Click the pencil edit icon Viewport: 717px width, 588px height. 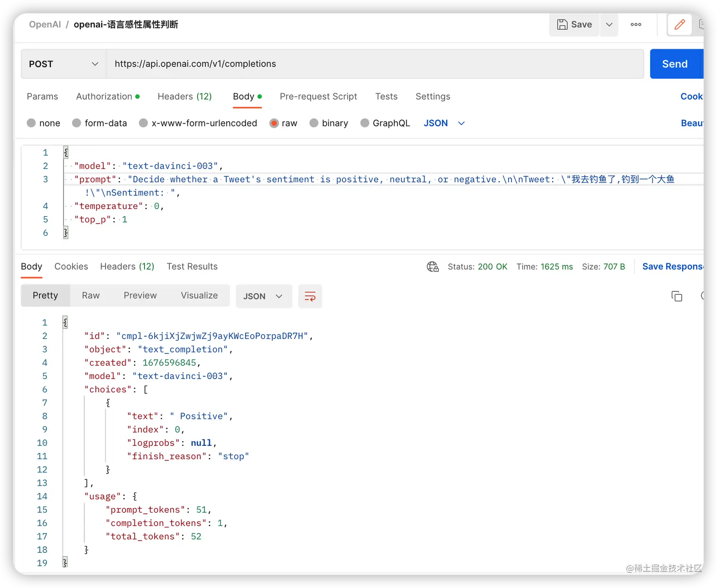680,25
